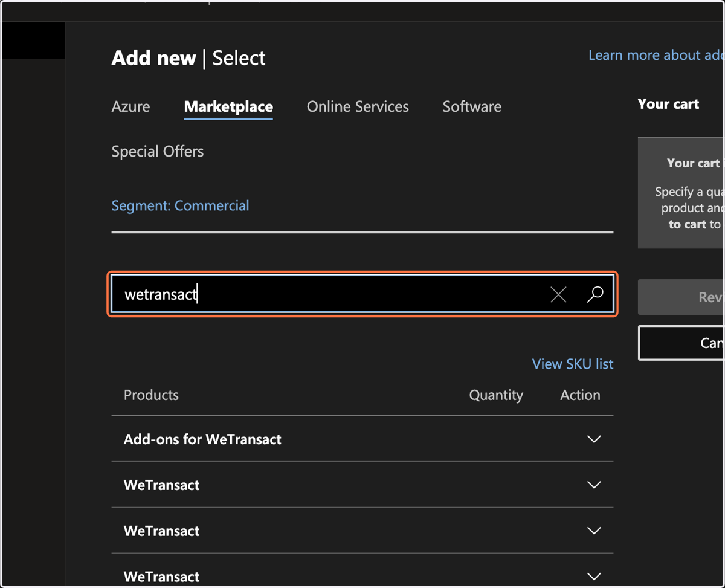The height and width of the screenshot is (588, 725).
Task: Go to the Special Offers tab
Action: click(158, 151)
